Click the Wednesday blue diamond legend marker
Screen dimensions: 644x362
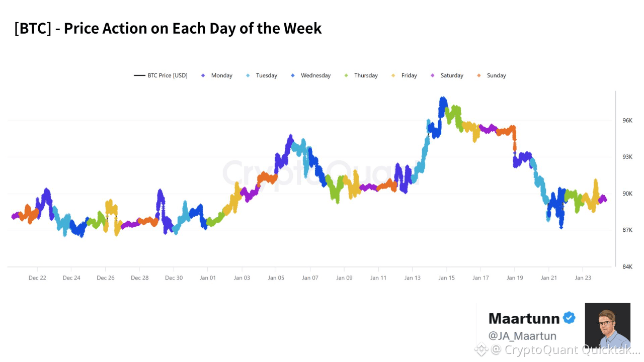(x=292, y=75)
